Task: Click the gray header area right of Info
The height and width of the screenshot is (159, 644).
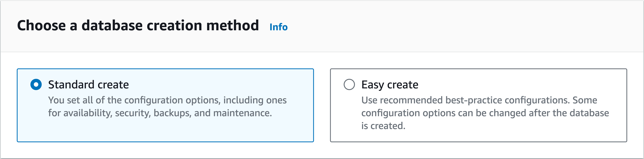Action: click(450, 26)
